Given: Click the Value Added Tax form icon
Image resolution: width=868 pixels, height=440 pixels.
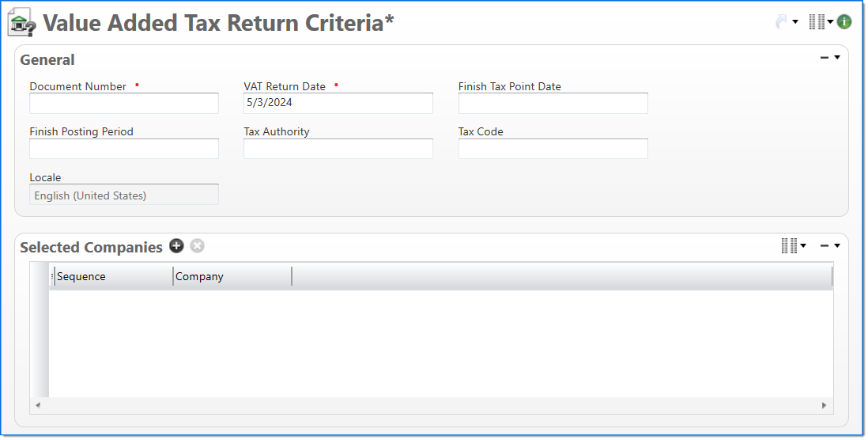Looking at the screenshot, I should (x=21, y=23).
